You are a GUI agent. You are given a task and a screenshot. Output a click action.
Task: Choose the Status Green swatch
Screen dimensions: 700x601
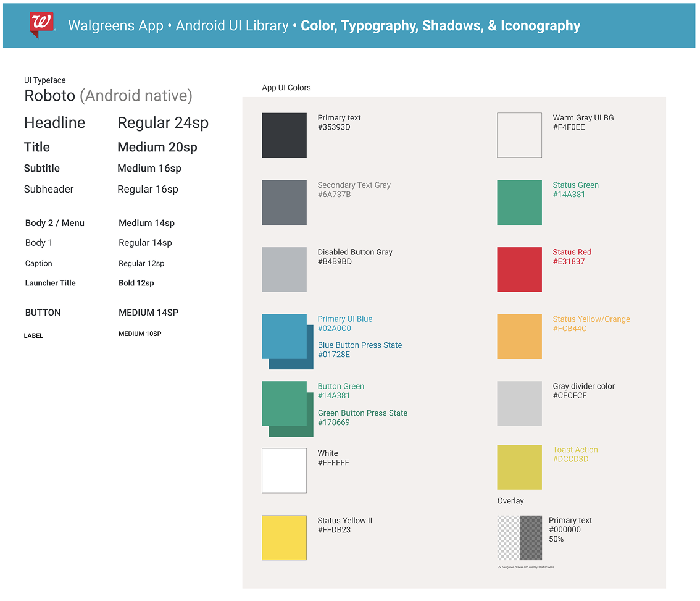520,203
